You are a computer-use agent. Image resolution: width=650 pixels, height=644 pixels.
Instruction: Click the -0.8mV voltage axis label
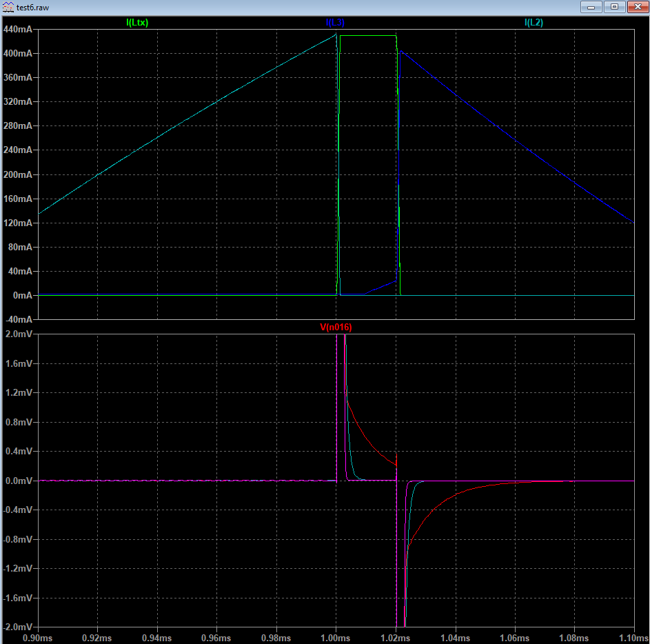tap(17, 539)
